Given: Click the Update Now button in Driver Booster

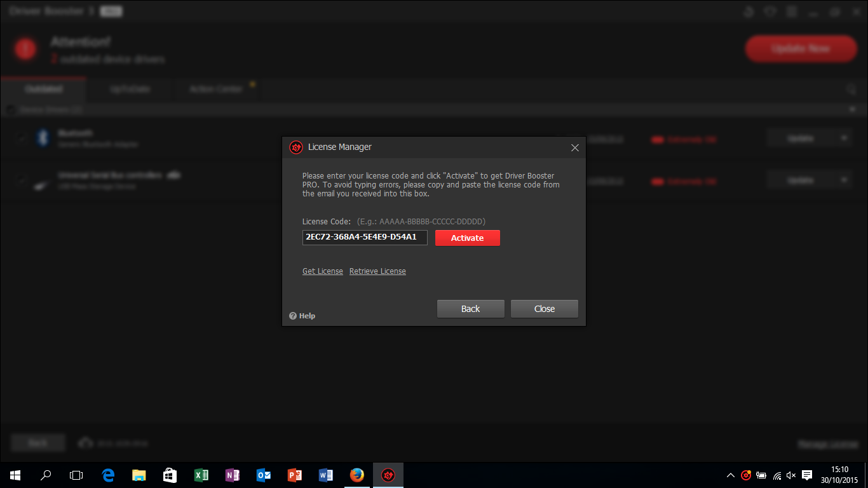Looking at the screenshot, I should (x=801, y=49).
